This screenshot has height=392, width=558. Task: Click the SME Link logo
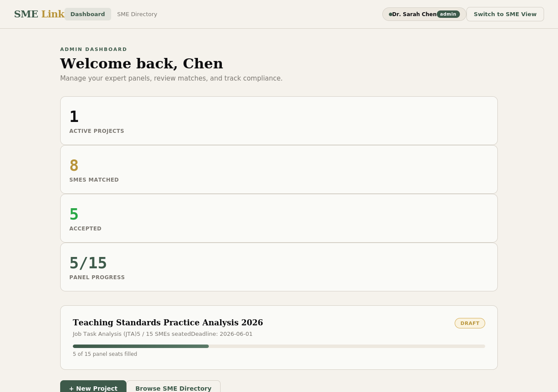[39, 14]
